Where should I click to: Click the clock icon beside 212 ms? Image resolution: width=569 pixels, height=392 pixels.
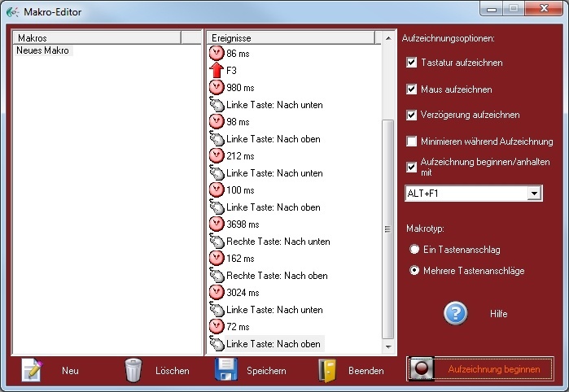pos(217,155)
